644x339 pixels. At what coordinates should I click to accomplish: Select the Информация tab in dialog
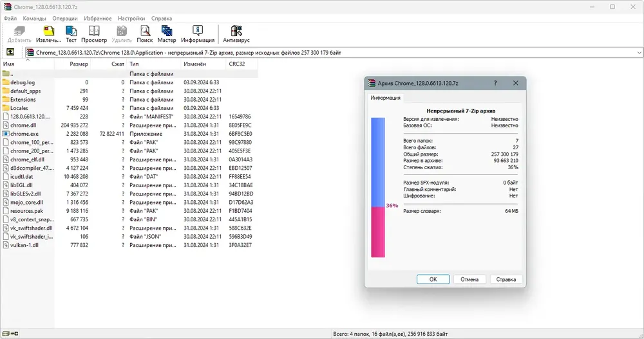pyautogui.click(x=385, y=98)
